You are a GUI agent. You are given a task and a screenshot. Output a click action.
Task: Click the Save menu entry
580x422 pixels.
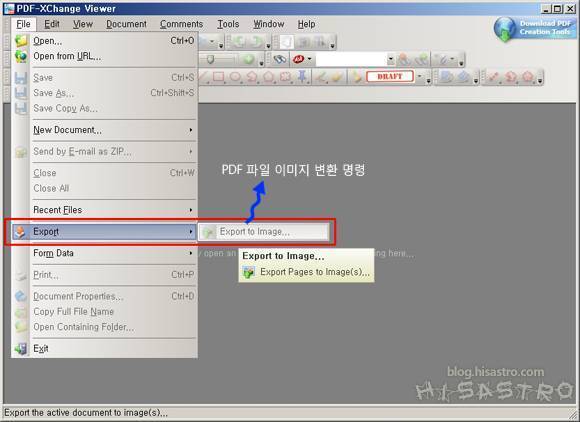[104, 77]
